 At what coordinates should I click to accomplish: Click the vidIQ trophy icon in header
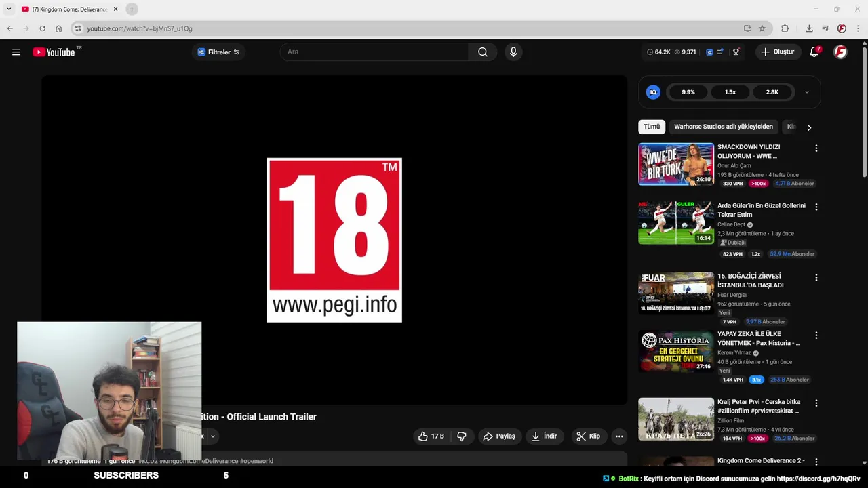tap(736, 52)
